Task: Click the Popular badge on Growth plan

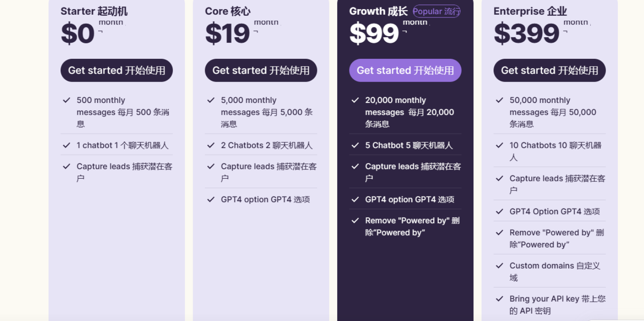Action: [x=436, y=11]
